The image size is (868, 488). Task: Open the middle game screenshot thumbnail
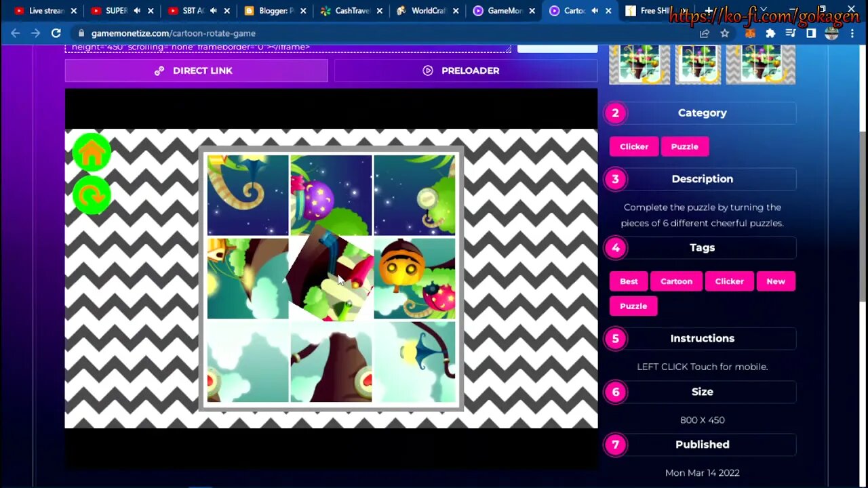pos(698,64)
